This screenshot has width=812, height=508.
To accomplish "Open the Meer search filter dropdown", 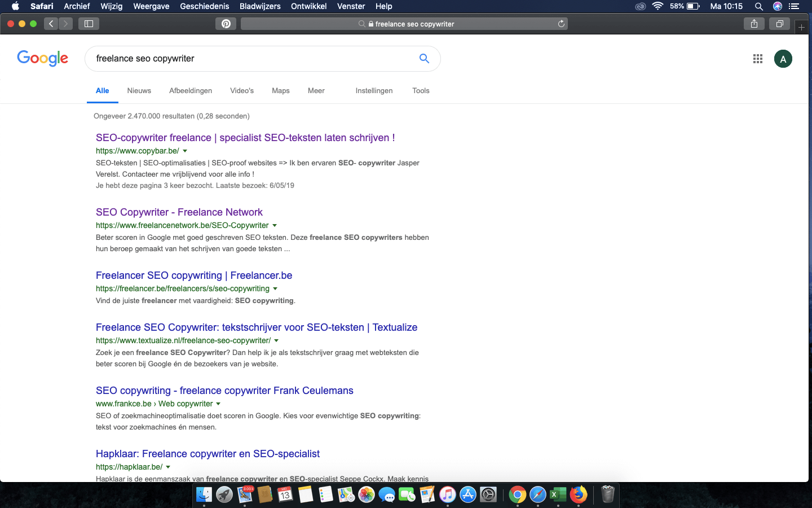I will (316, 91).
